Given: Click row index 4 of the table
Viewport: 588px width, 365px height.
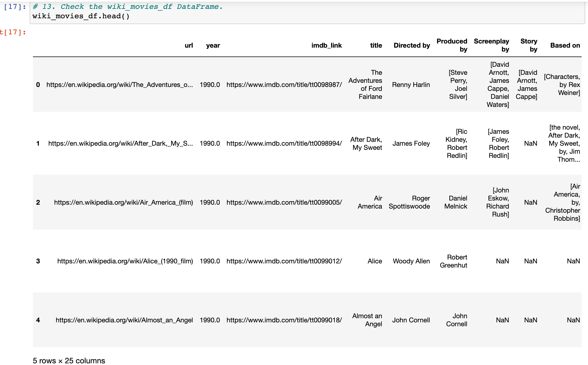Looking at the screenshot, I should click(x=38, y=320).
